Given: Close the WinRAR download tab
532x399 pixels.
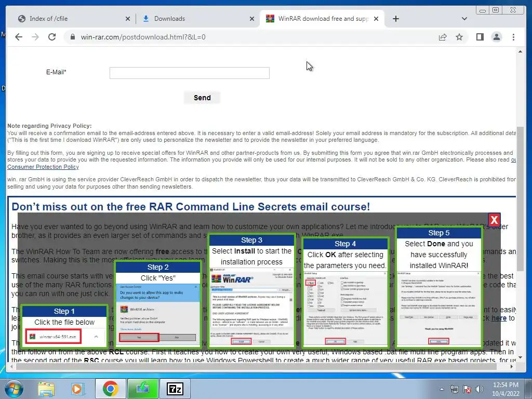Looking at the screenshot, I should [x=376, y=19].
